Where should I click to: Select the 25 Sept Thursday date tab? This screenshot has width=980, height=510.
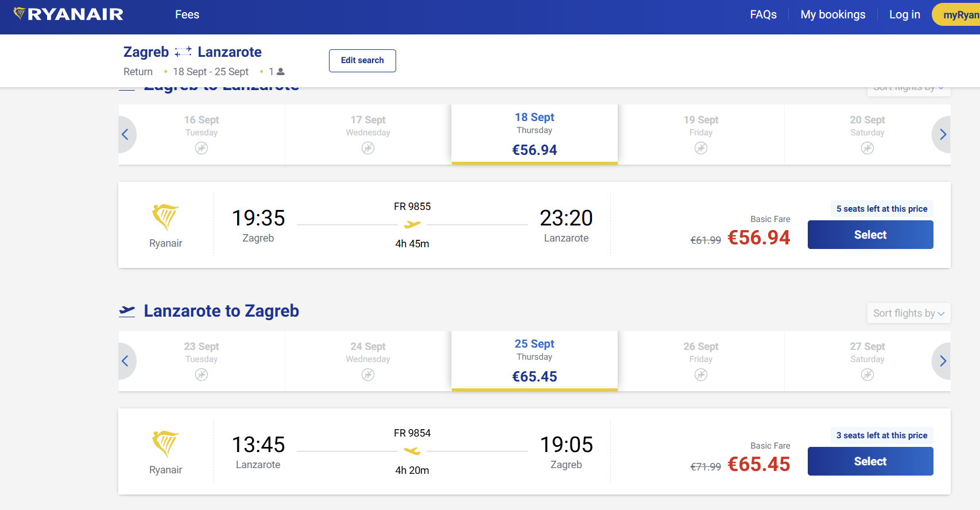pyautogui.click(x=534, y=361)
